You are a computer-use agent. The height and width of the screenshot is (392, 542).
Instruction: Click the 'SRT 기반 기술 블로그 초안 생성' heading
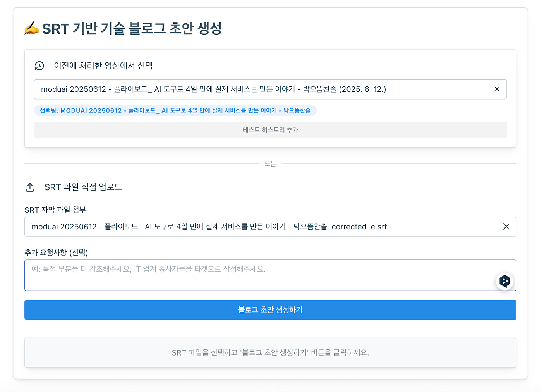pyautogui.click(x=132, y=29)
